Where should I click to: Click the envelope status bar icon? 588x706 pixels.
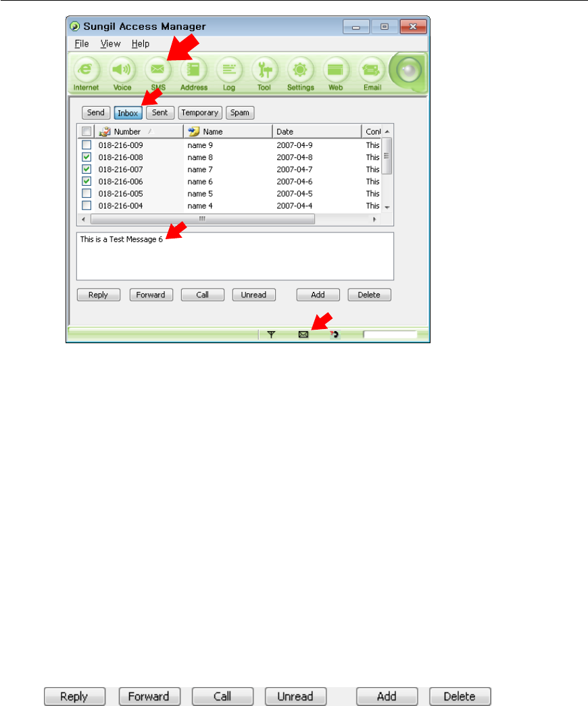pyautogui.click(x=303, y=334)
